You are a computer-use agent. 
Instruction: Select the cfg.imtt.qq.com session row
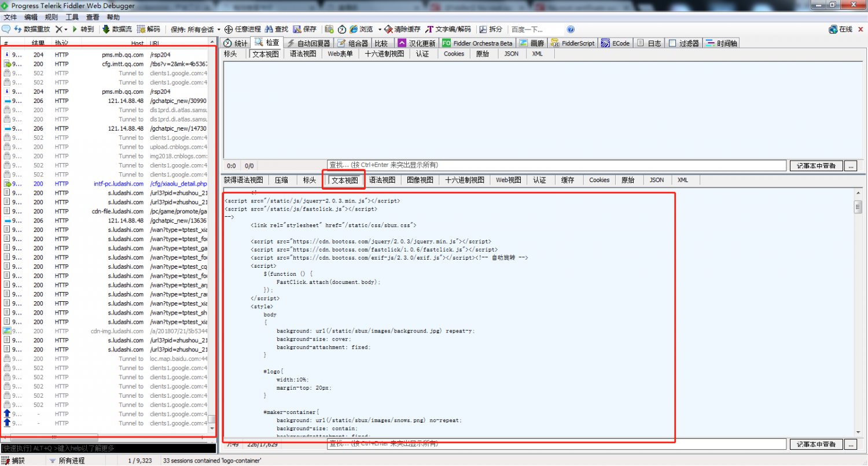click(106, 64)
